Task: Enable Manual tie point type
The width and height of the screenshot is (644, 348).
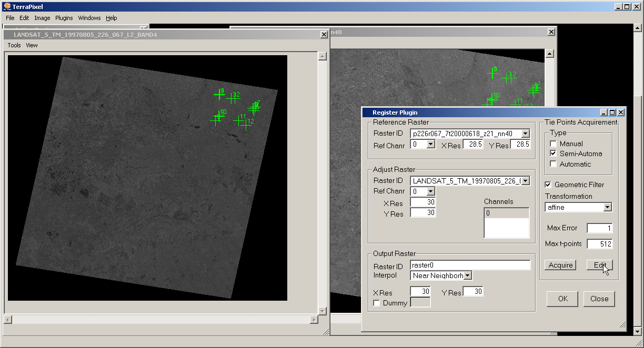Action: point(553,144)
